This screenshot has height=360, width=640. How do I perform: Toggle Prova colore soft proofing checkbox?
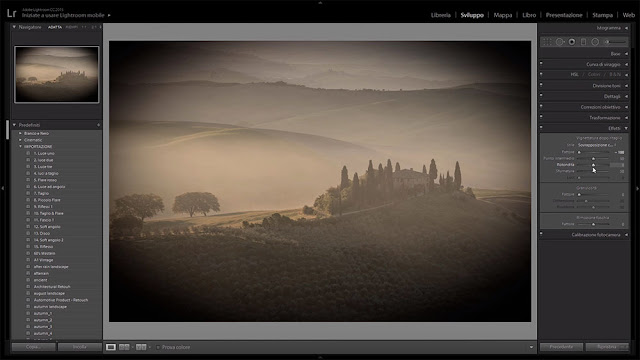(x=158, y=347)
